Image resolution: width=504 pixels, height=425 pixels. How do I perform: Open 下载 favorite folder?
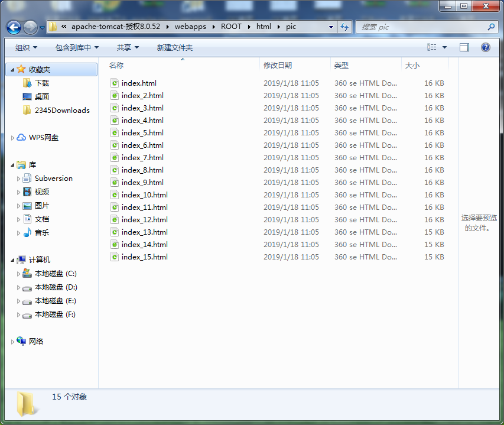point(42,83)
